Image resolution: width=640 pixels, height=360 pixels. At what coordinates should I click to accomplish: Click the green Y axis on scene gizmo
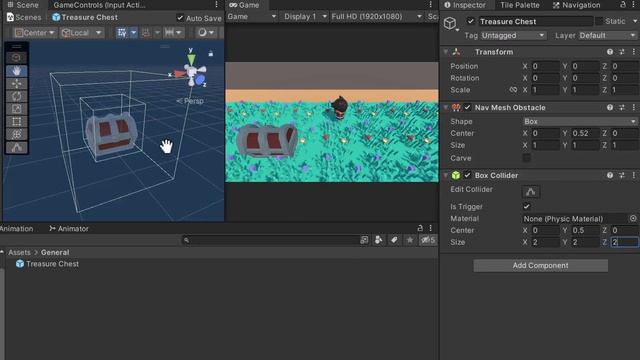coord(191,59)
